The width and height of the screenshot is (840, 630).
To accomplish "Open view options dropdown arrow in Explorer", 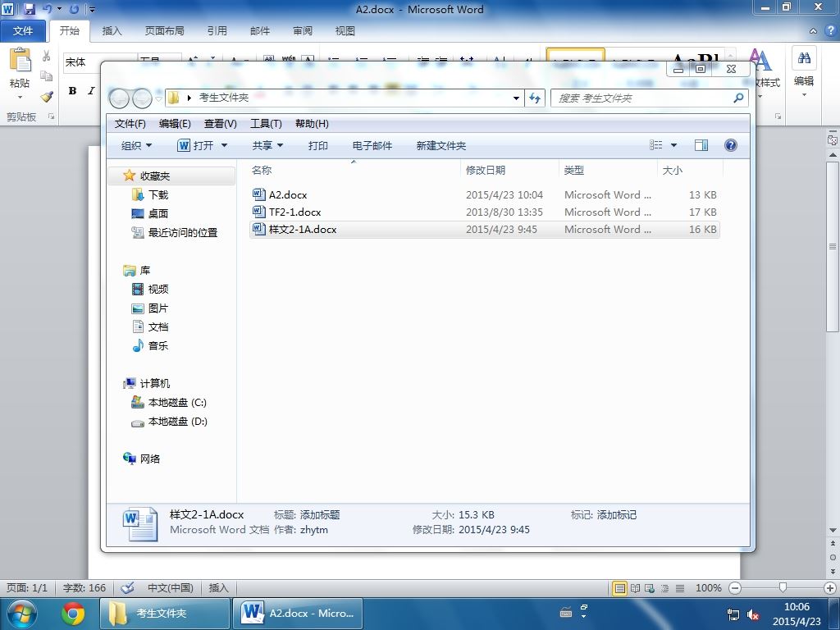I will pyautogui.click(x=673, y=145).
